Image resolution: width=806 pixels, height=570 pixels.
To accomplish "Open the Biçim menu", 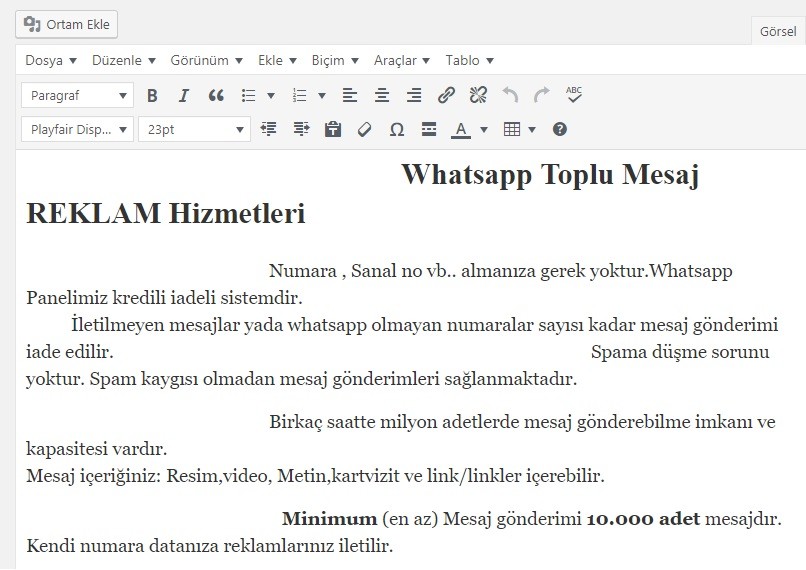I will click(335, 60).
